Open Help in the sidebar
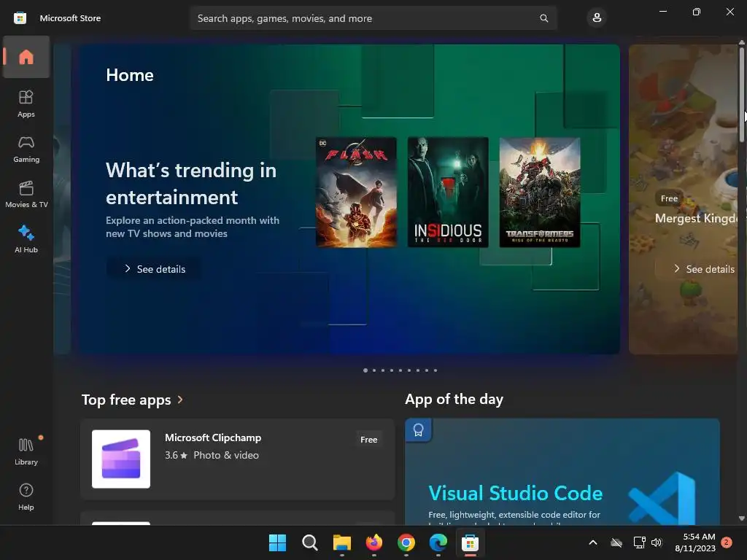The width and height of the screenshot is (747, 560). pos(26,497)
